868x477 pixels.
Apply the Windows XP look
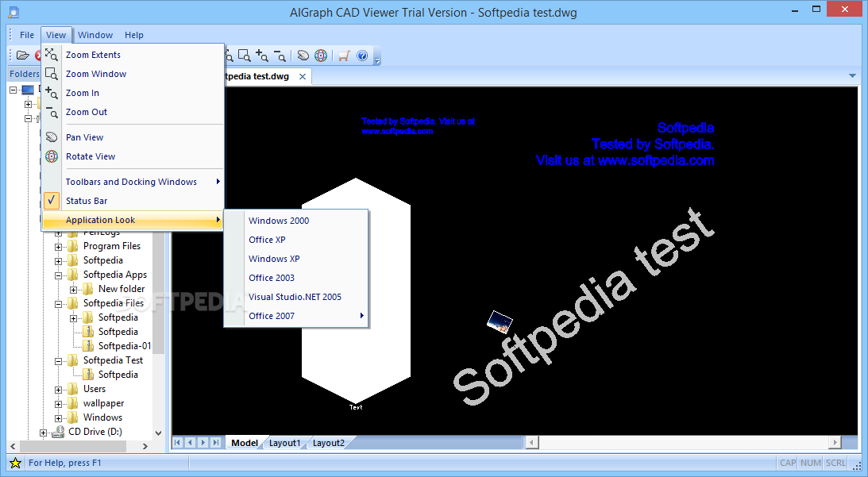point(296,259)
